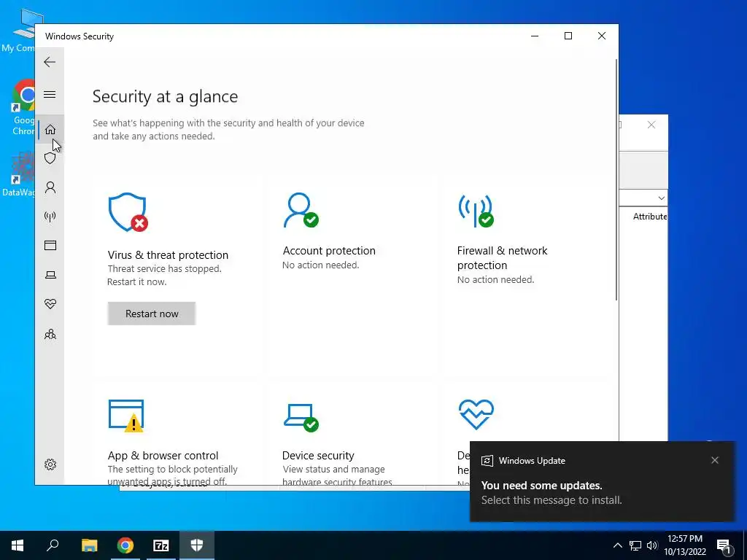Minimize the Windows Security window

[x=535, y=36]
